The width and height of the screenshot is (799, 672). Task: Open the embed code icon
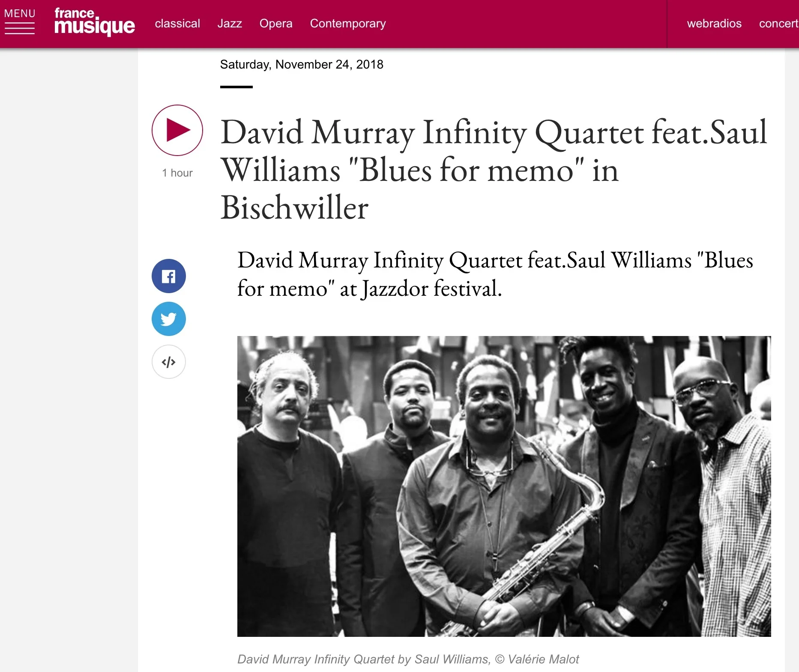[169, 362]
